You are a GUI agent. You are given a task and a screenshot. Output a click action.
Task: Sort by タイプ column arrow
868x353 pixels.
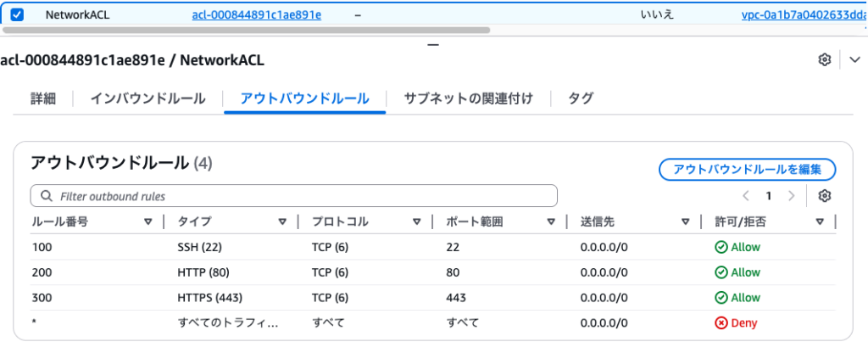[x=282, y=222]
